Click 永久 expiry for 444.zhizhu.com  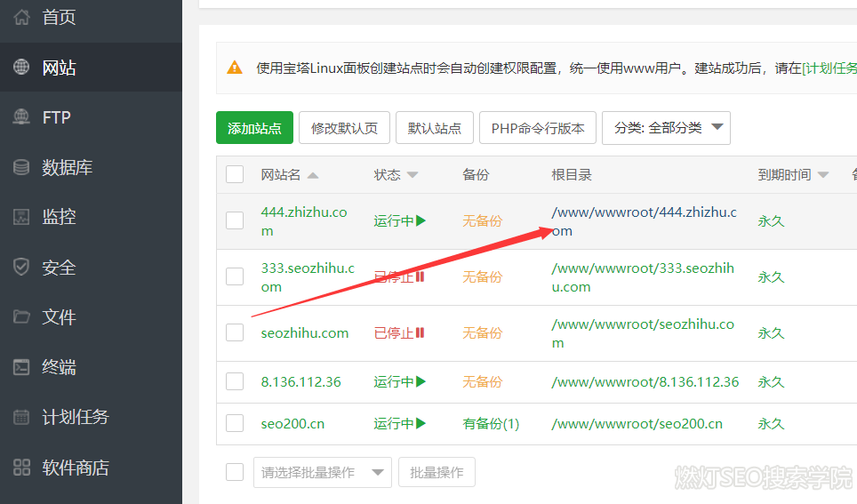tap(771, 220)
